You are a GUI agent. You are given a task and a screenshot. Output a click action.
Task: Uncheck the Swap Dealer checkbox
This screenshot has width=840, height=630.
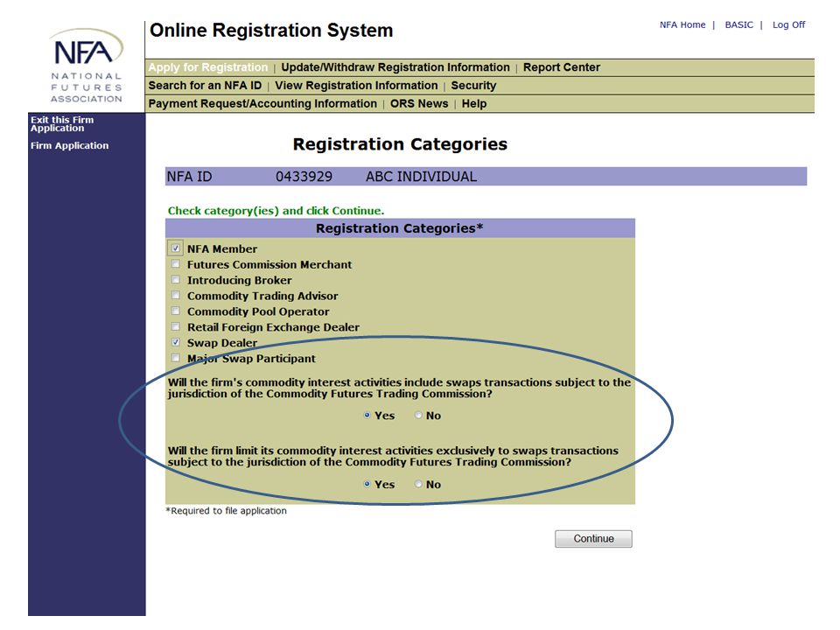(x=176, y=342)
